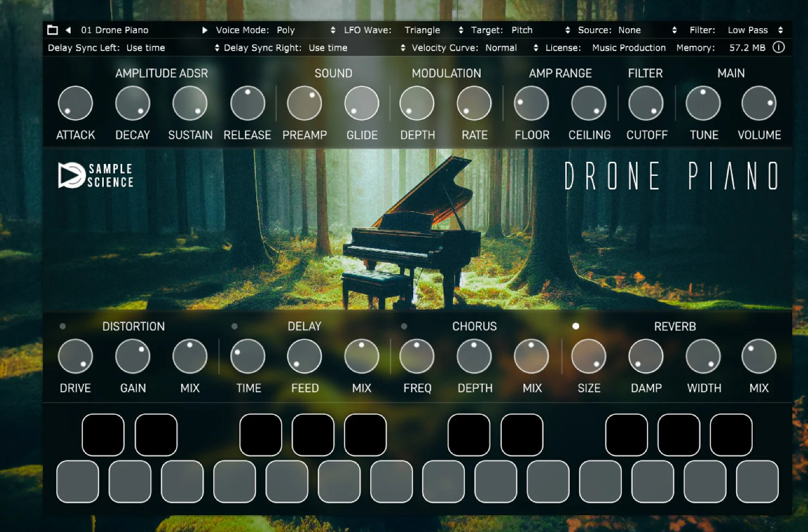Click the Reverb Width knob
The width and height of the screenshot is (808, 532).
click(703, 357)
